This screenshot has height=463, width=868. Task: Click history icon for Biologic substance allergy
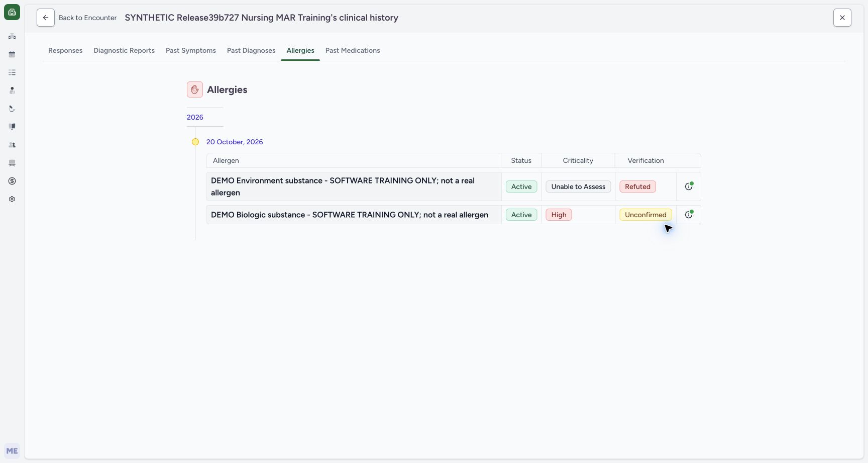[x=689, y=215]
